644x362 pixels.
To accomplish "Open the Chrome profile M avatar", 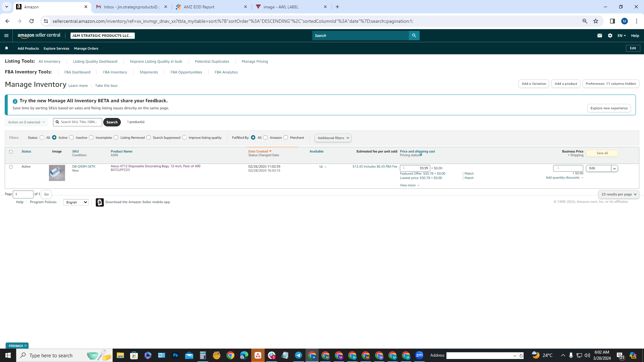I will coord(624,21).
